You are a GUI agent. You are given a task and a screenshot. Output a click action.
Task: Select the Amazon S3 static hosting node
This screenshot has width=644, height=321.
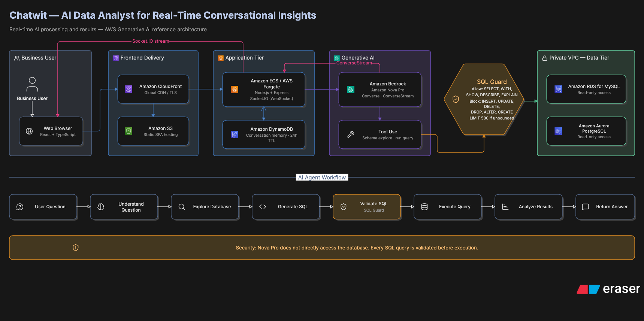pos(153,131)
